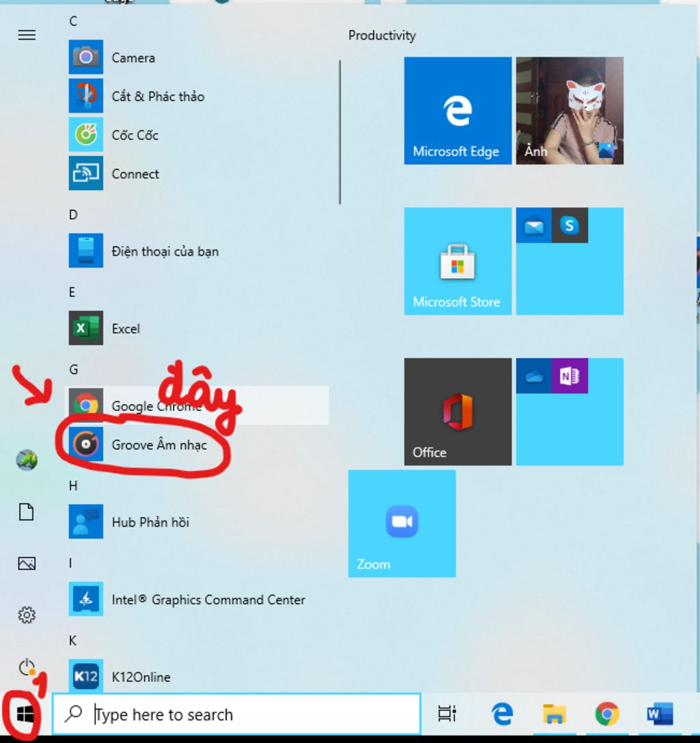Open the Ảnh photos tile

pyautogui.click(x=569, y=111)
